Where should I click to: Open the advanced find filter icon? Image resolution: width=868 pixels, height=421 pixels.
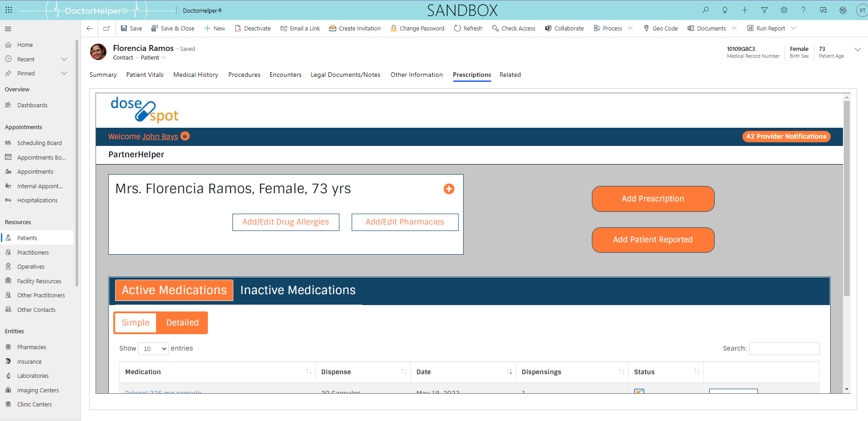tap(764, 10)
